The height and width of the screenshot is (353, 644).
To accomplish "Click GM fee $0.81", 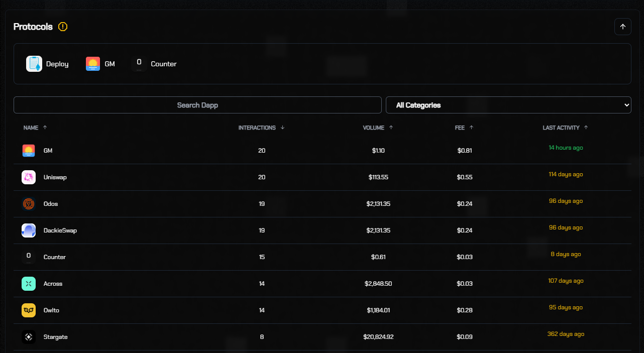I will 465,151.
